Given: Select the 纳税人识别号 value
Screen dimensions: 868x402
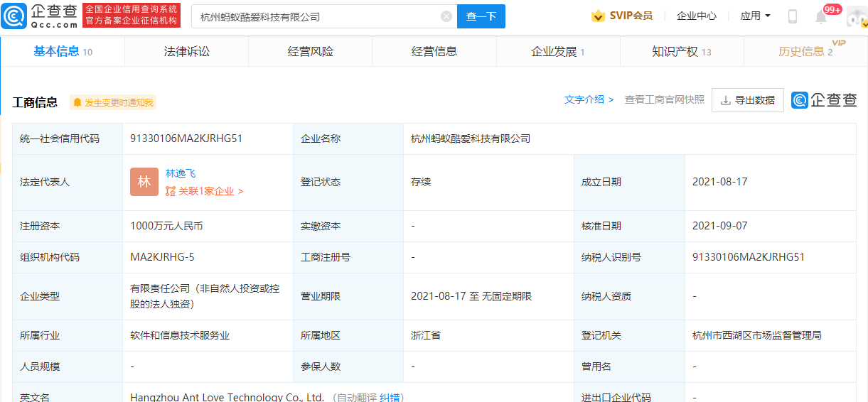Looking at the screenshot, I should (x=749, y=257).
